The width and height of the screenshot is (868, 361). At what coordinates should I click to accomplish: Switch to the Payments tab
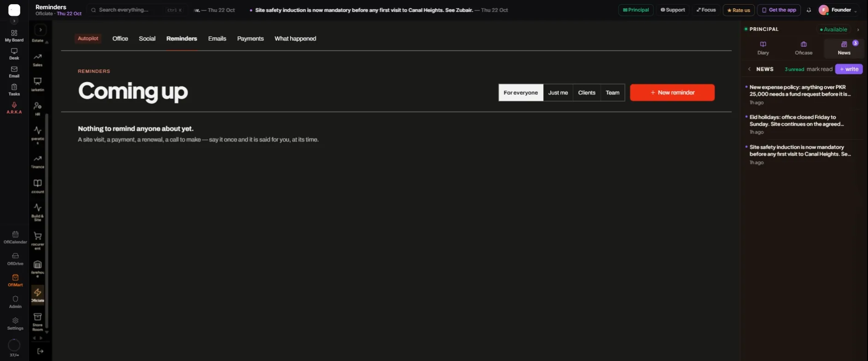[250, 39]
